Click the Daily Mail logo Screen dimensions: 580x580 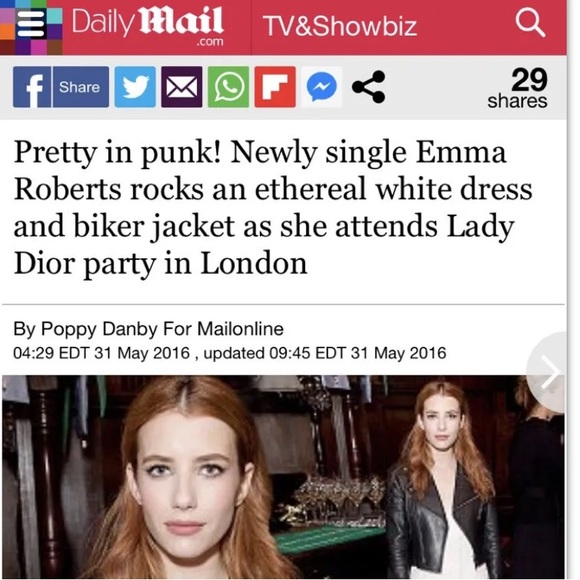pyautogui.click(x=148, y=27)
